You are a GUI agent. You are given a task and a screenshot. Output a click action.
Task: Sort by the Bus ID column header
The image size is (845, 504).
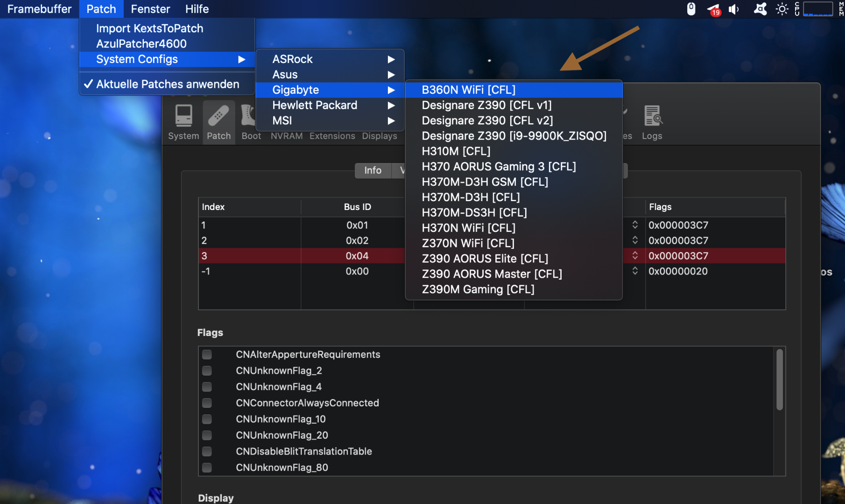pyautogui.click(x=357, y=207)
